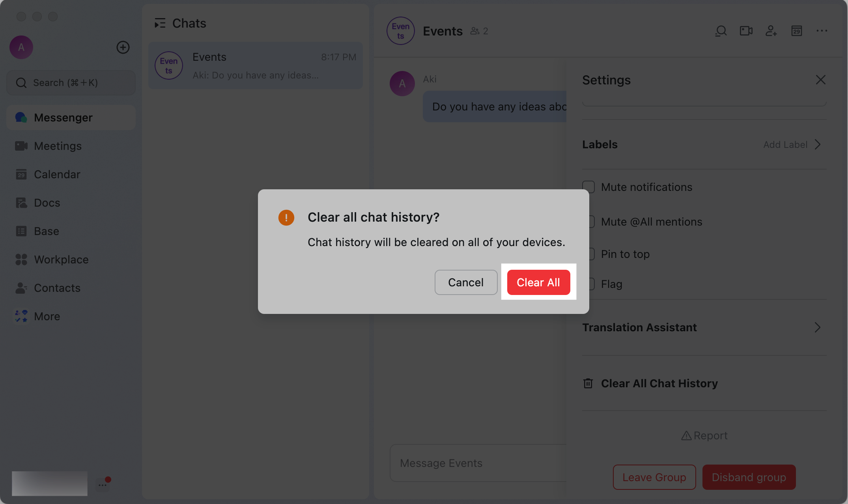Open the more options menu in chat header
The height and width of the screenshot is (504, 848).
click(x=822, y=31)
